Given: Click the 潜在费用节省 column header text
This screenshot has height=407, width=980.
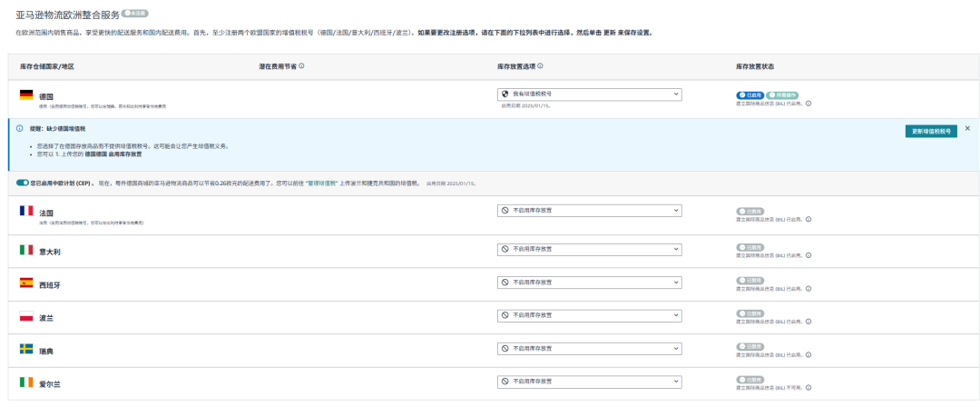Looking at the screenshot, I should tap(278, 66).
